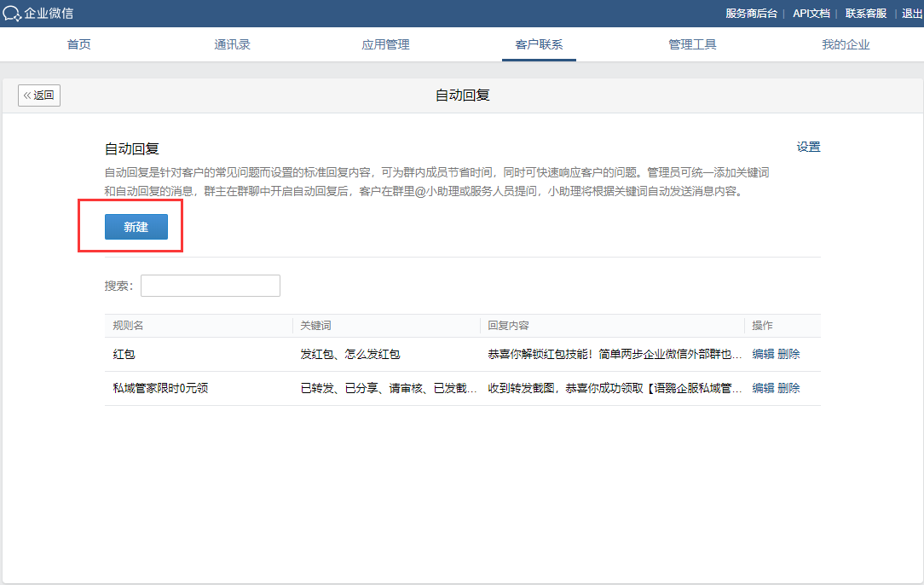Delete the 私域管家限时0元领 rule

788,388
